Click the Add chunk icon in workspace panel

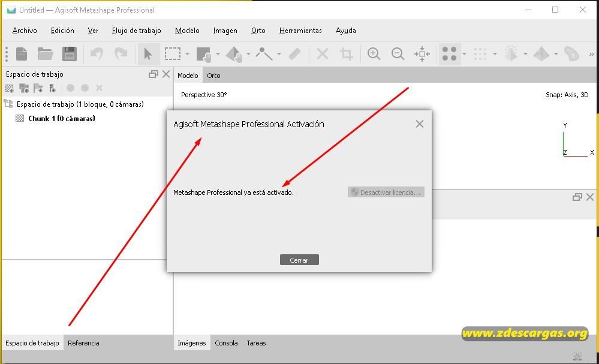pos(9,88)
